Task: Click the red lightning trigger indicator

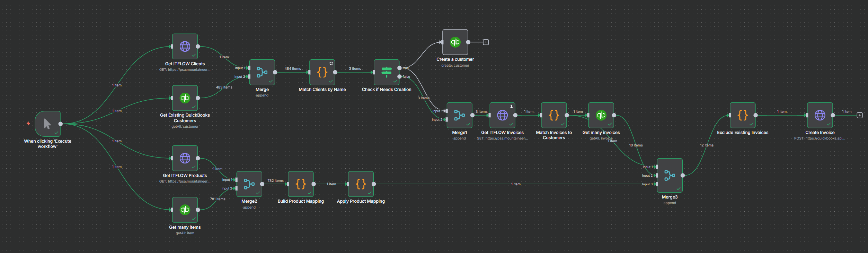Action: point(28,124)
